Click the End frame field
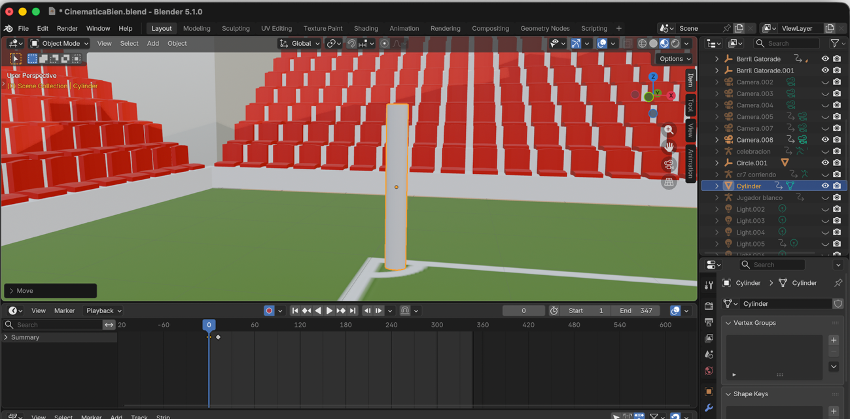Image resolution: width=850 pixels, height=420 pixels. click(x=635, y=311)
